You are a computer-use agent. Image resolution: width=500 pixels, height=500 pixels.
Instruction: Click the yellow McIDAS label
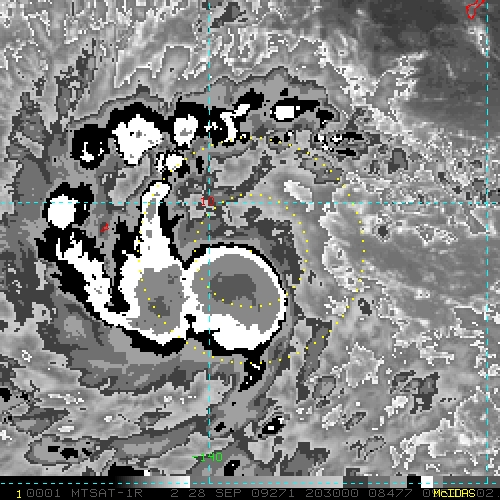454,493
